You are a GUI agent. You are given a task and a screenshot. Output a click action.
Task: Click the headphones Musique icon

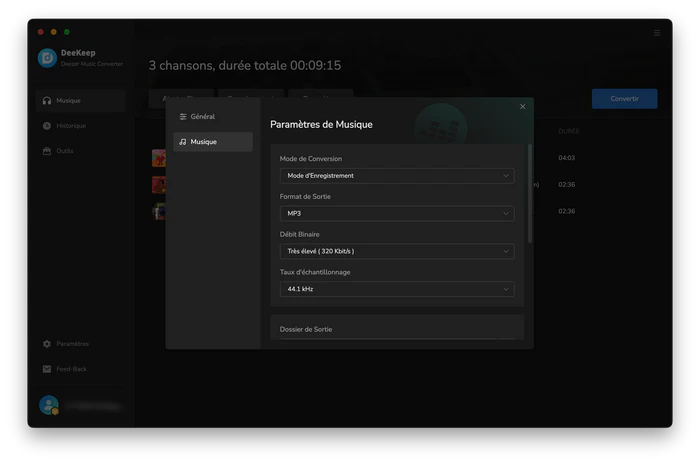click(x=47, y=101)
